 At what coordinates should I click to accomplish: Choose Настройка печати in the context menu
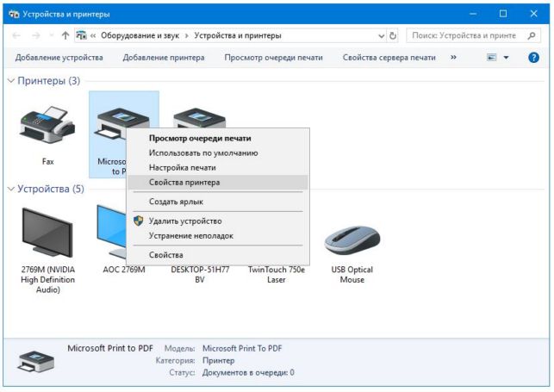(x=218, y=168)
